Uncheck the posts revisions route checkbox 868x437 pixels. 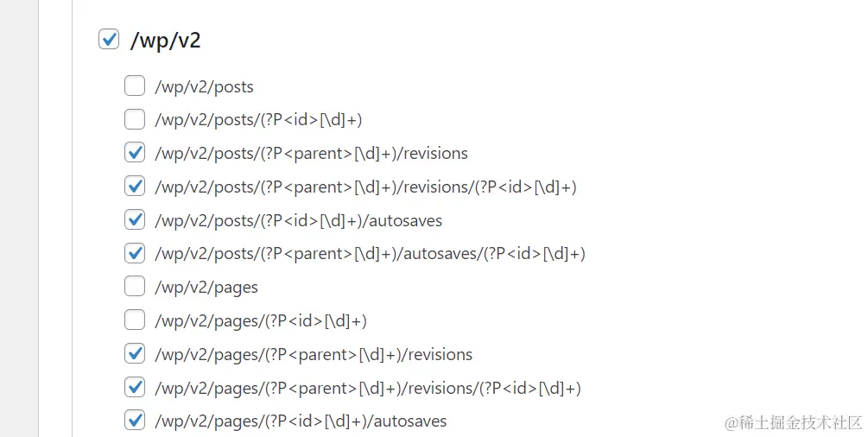tap(135, 153)
